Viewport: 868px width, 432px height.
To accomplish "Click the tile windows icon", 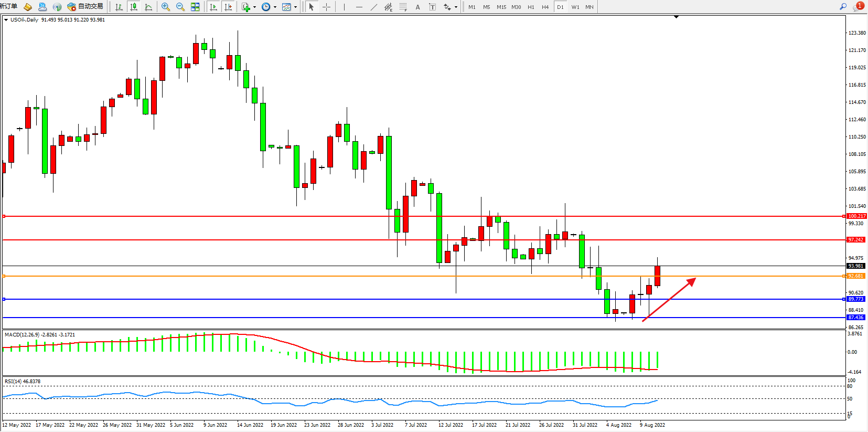I will click(195, 7).
